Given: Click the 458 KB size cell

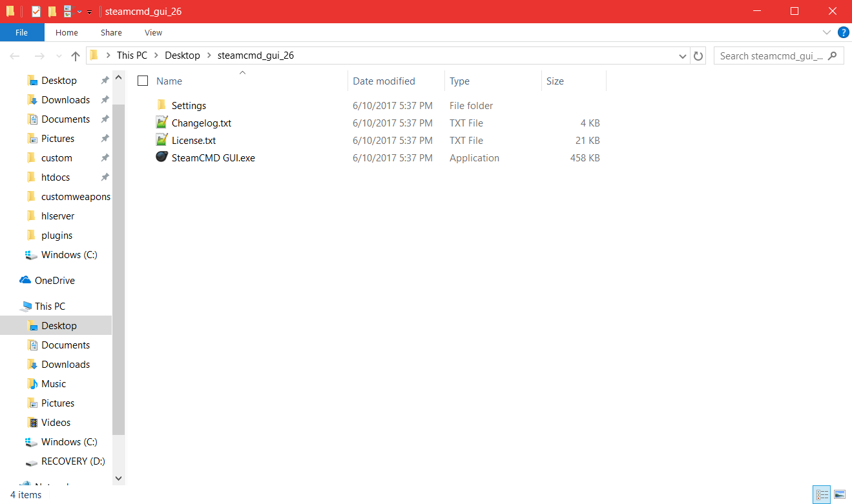Looking at the screenshot, I should 585,158.
